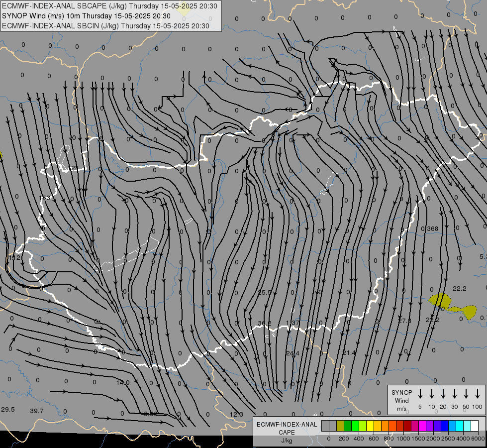The image size is (487, 448).
Task: Click the 428 value on the map
Action: click(74, 168)
